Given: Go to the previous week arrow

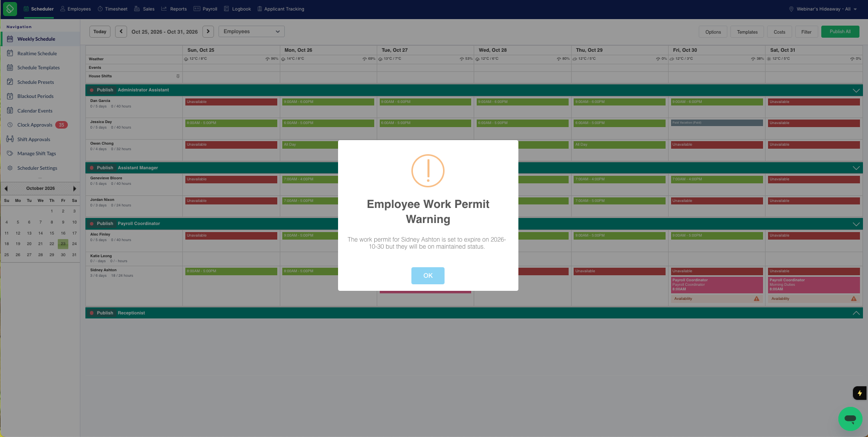Looking at the screenshot, I should click(x=121, y=32).
